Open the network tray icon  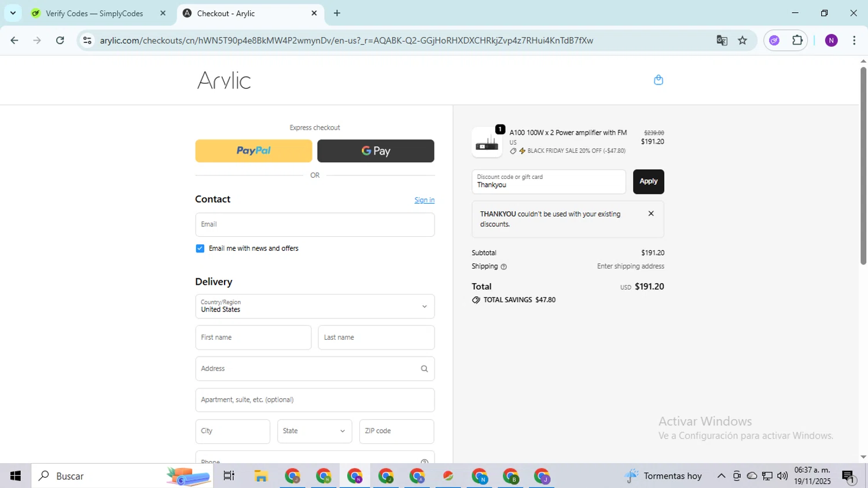[x=767, y=476]
